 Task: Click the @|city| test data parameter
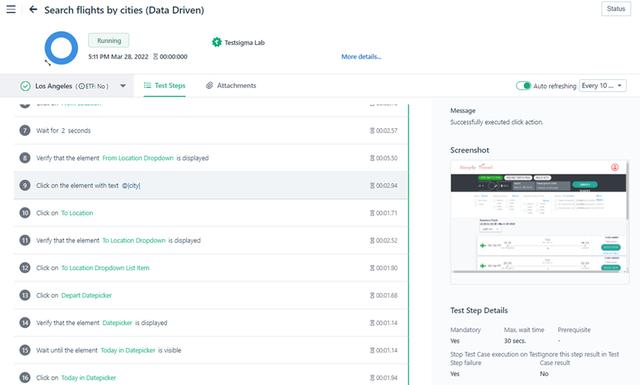131,185
